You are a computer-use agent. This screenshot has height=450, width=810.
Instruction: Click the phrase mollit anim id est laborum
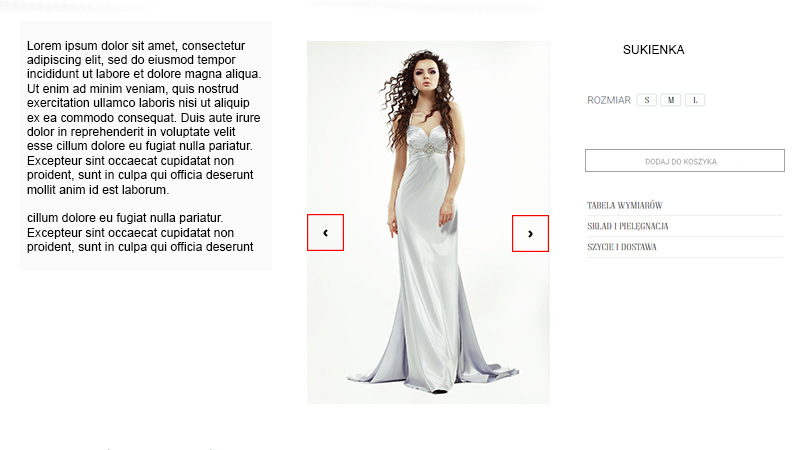[98, 190]
